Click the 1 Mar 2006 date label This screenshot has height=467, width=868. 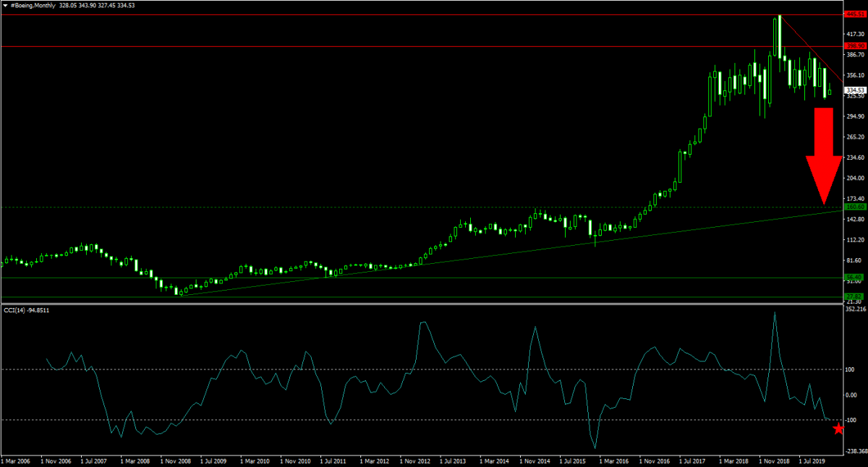(17, 459)
